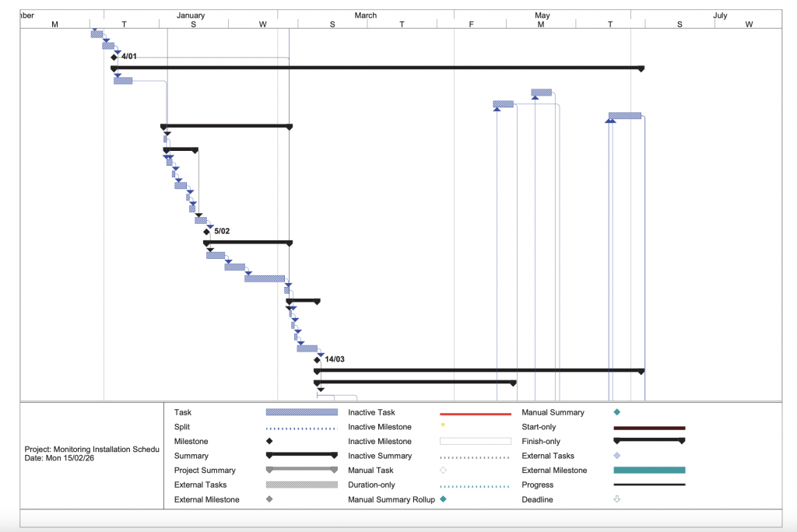Click the gray diamond beside External Milestone
This screenshot has height=532, width=797.
(x=269, y=499)
